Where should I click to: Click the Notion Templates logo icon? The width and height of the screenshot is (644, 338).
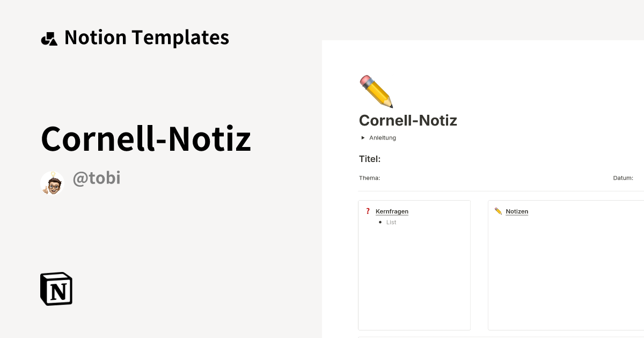coord(49,38)
